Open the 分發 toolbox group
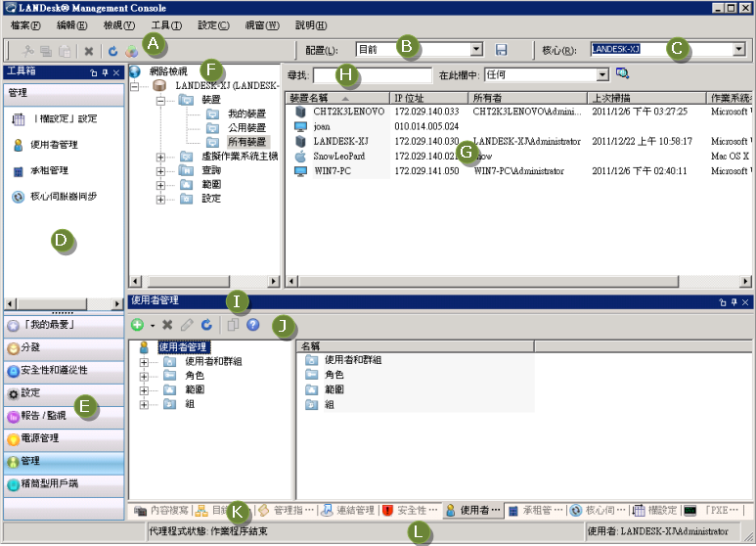 pyautogui.click(x=64, y=347)
